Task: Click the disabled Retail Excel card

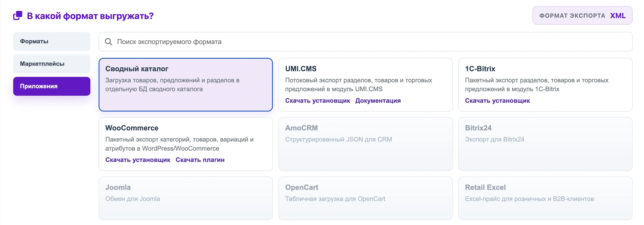Action: [x=545, y=198]
